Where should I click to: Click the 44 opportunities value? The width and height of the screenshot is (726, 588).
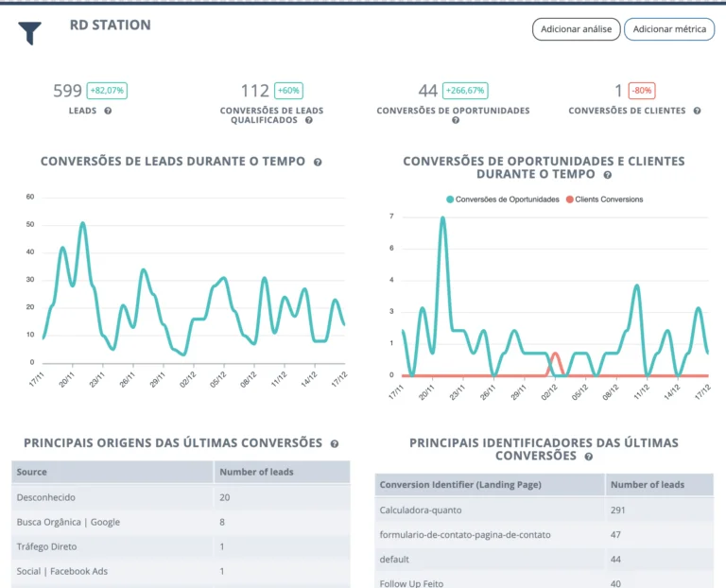(428, 91)
